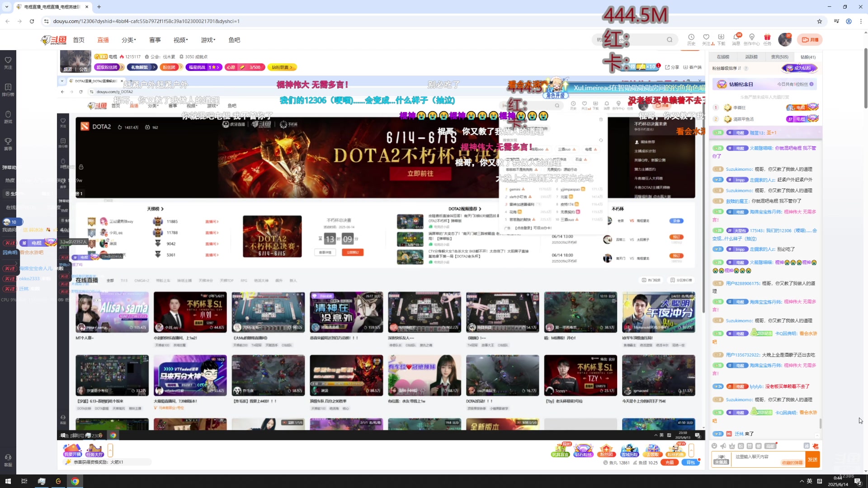Click the cat user avatar in header
Screen dimensions: 868x488
click(x=785, y=40)
